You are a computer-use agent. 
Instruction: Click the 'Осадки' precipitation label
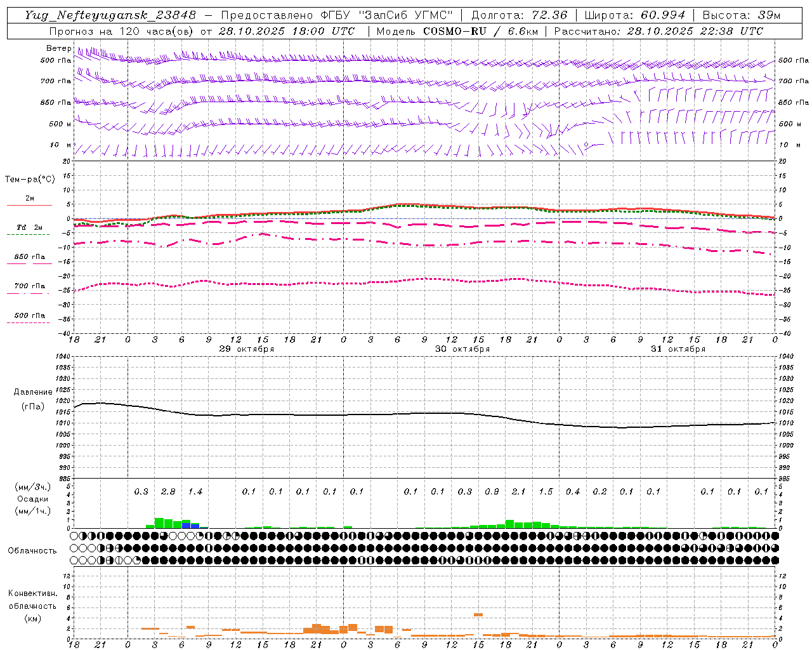tap(32, 499)
